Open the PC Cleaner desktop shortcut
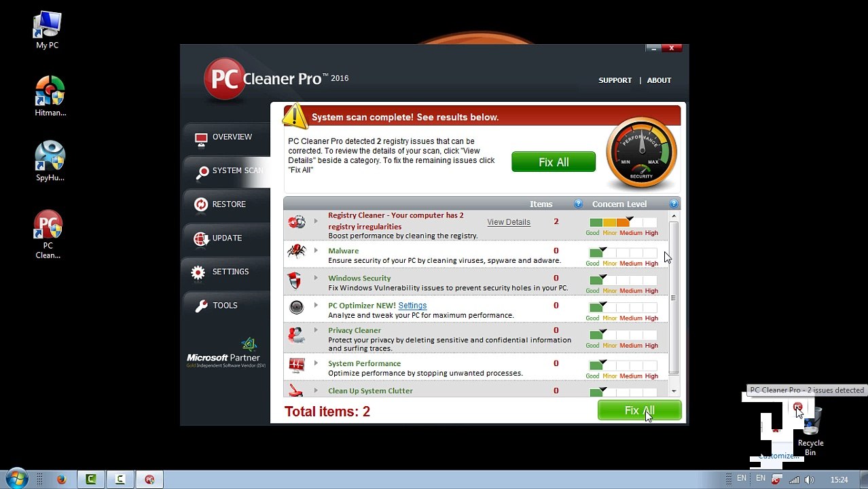Image resolution: width=868 pixels, height=489 pixels. [48, 234]
